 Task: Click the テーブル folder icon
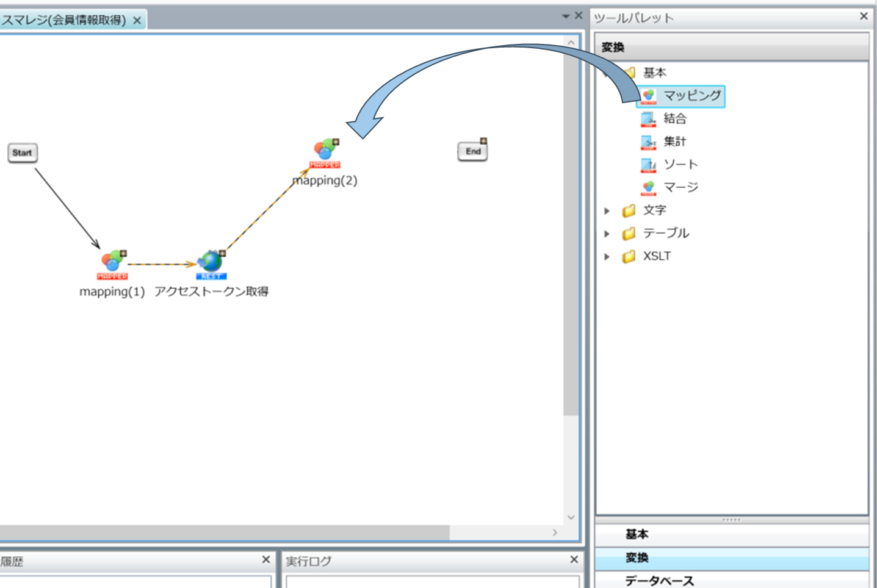click(629, 234)
